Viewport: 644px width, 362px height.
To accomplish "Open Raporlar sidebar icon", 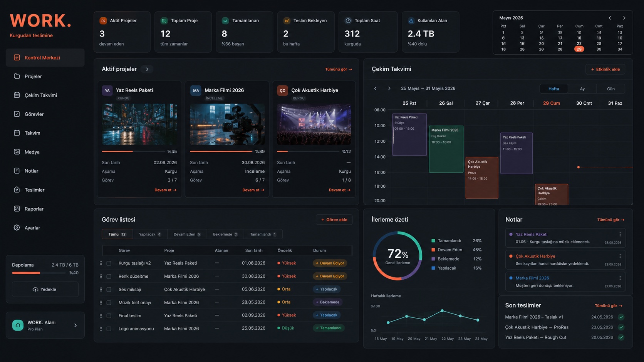I will point(17,209).
